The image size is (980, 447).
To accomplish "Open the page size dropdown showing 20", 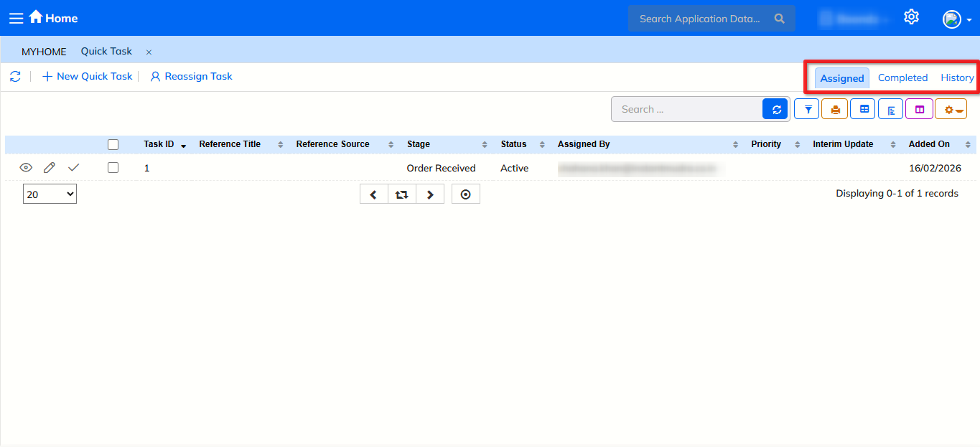I will (50, 194).
